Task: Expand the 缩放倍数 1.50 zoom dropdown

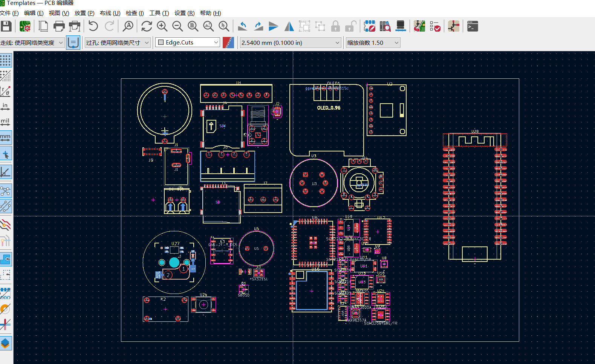Action: (373, 43)
